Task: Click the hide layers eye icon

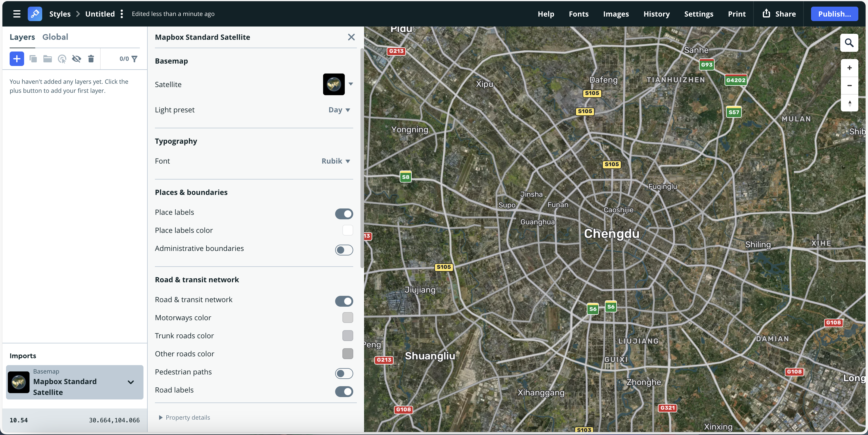Action: [77, 59]
